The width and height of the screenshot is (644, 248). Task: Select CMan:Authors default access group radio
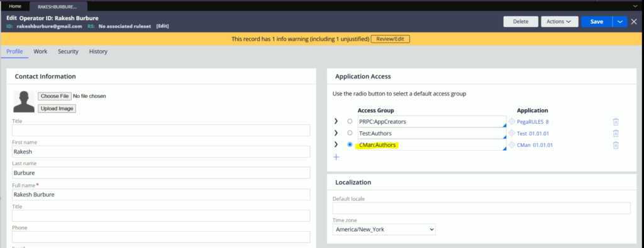click(x=350, y=144)
